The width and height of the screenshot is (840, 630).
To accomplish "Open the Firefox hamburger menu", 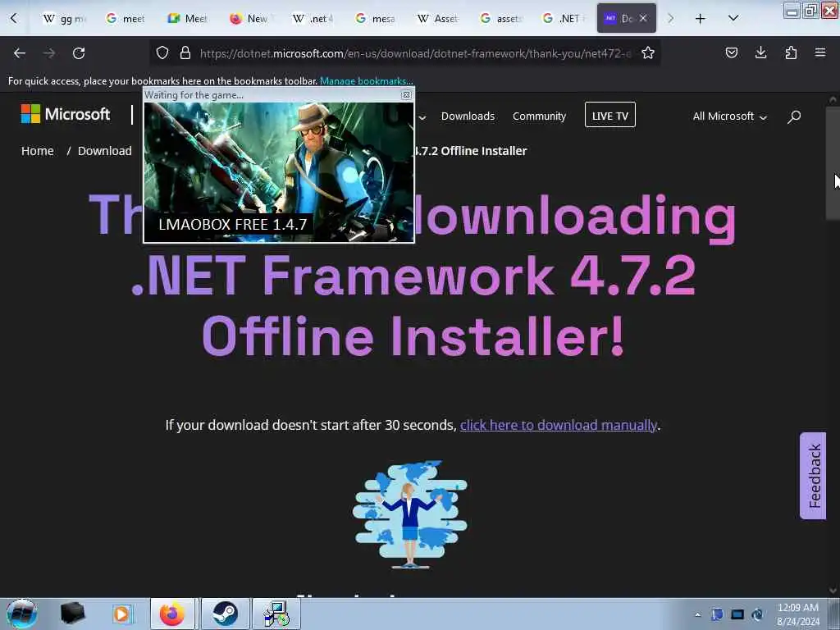I will coord(820,52).
